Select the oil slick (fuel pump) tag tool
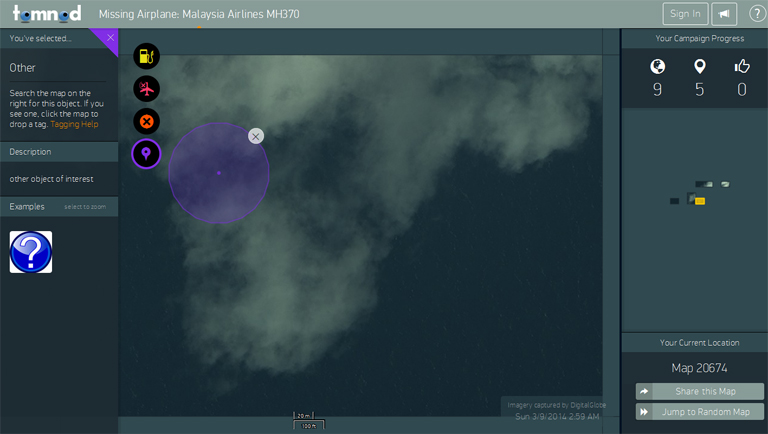The image size is (768, 434). coord(146,56)
